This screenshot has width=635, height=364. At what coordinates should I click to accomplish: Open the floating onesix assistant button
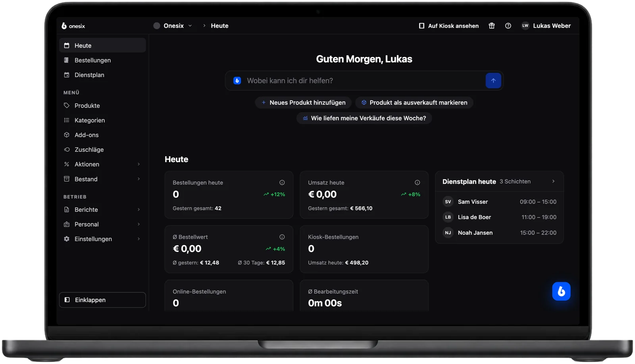pos(561,291)
